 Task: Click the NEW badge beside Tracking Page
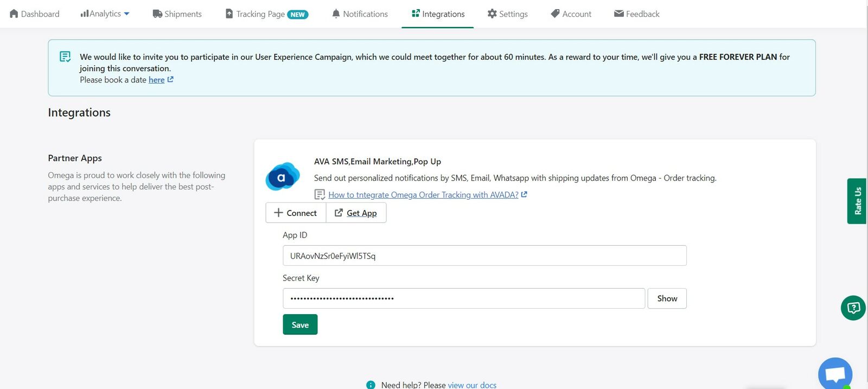pos(298,15)
